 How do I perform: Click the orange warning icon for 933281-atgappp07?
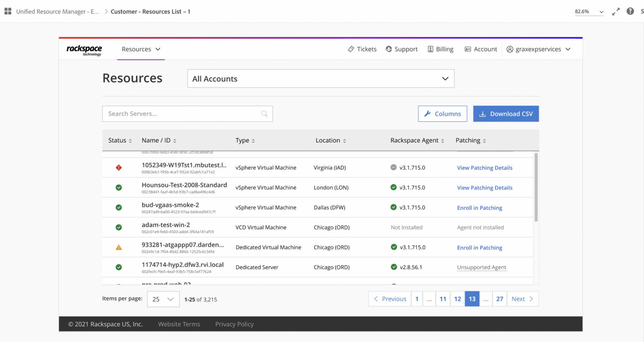pyautogui.click(x=119, y=247)
